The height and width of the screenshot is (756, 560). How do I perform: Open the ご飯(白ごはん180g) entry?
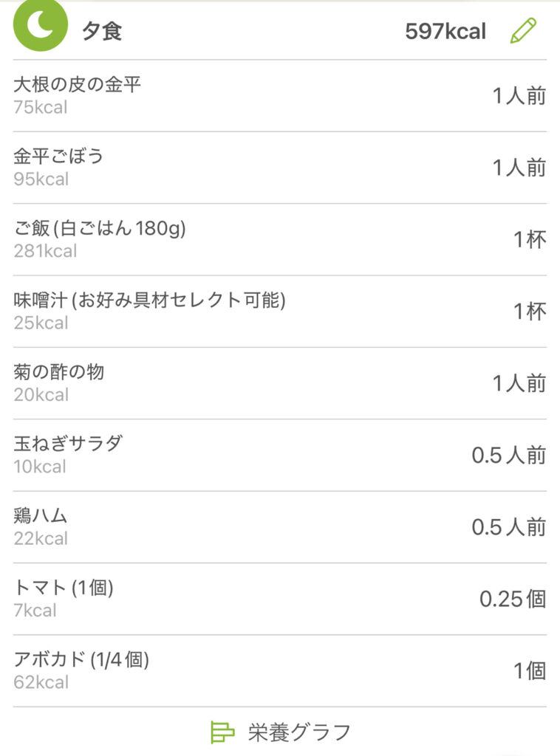(x=100, y=229)
